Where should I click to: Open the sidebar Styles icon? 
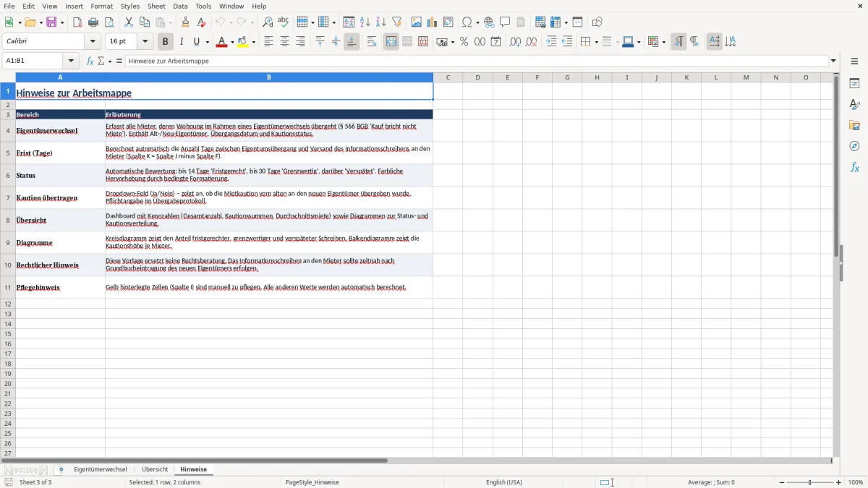point(854,105)
